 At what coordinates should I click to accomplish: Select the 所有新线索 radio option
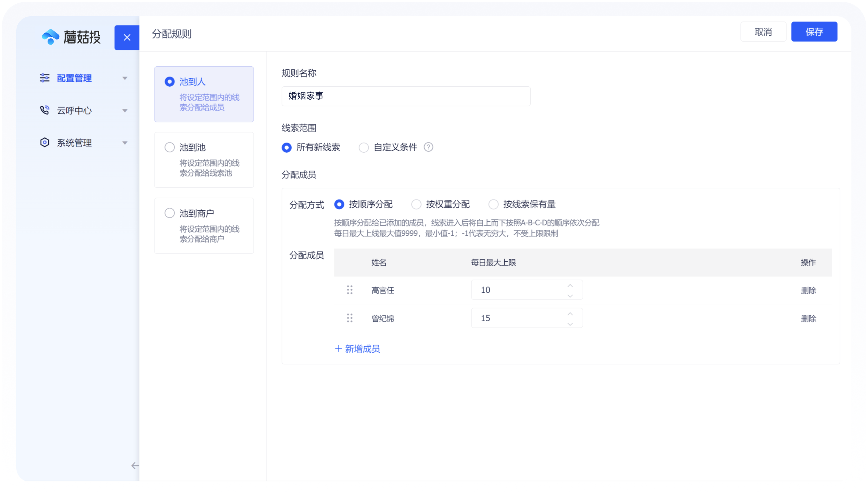286,148
